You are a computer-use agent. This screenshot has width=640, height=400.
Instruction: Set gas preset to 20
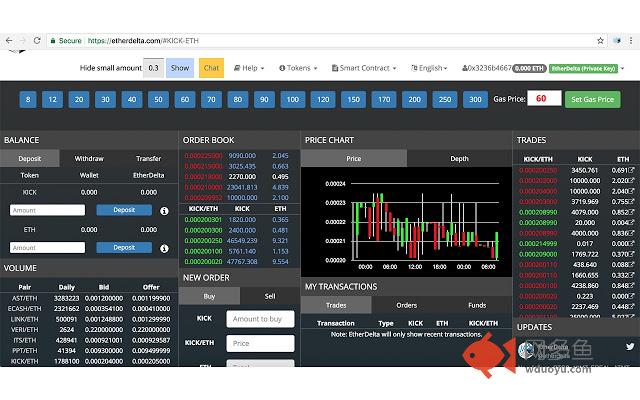point(79,99)
